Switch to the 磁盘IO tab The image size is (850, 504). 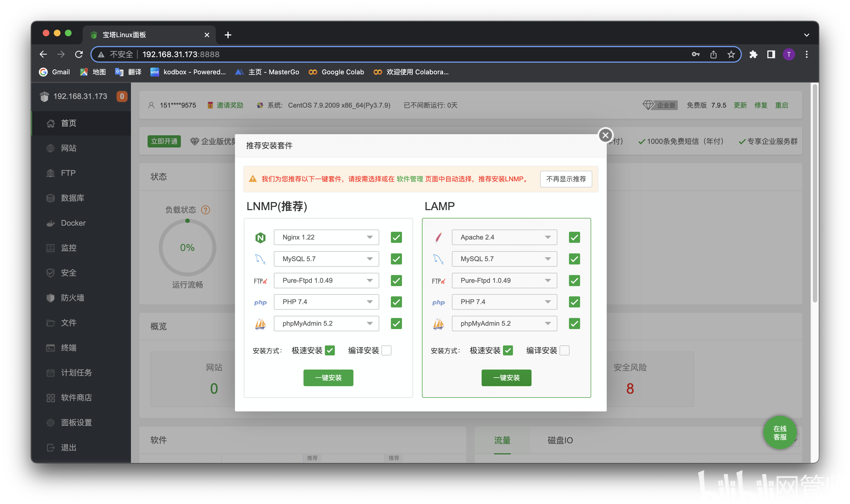[560, 441]
